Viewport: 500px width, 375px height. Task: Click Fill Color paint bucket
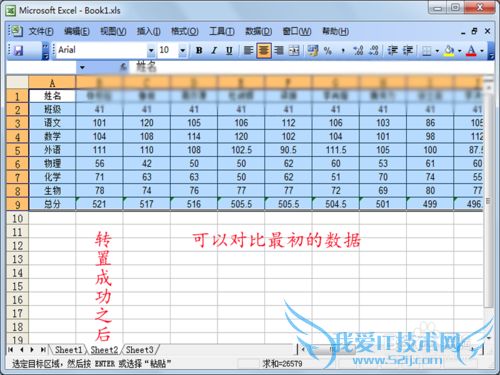coord(449,51)
